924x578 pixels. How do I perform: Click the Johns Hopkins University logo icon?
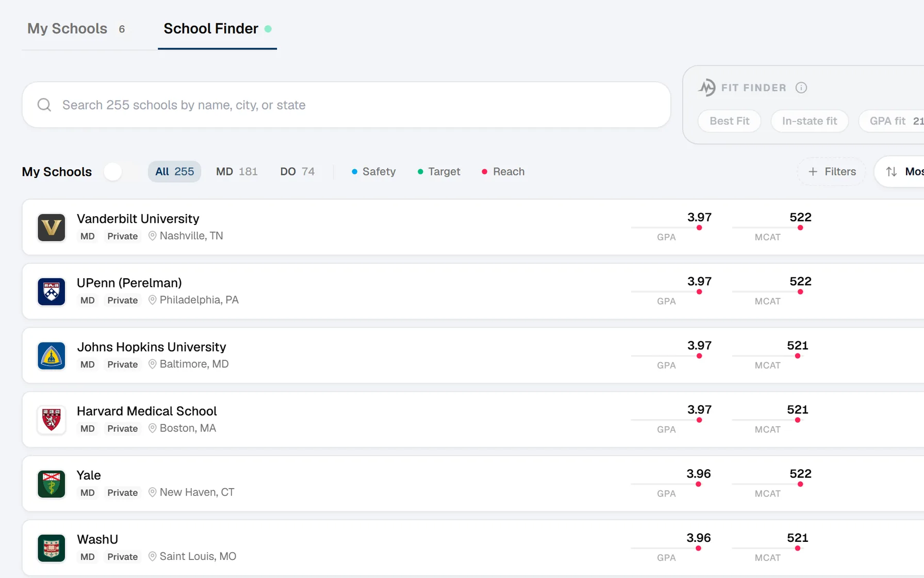[x=52, y=356]
